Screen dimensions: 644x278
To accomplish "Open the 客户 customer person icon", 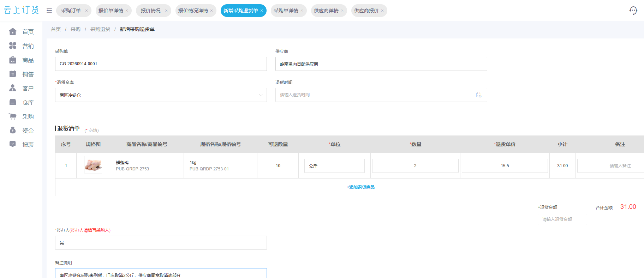I will pos(13,88).
